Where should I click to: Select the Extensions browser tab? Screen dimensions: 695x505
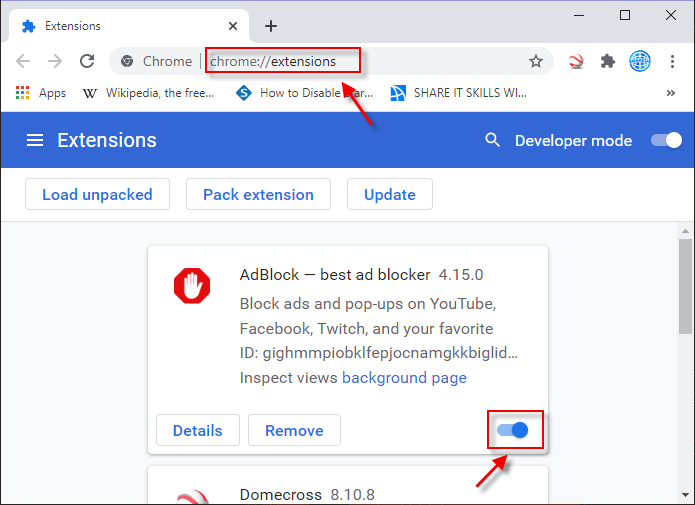click(129, 26)
